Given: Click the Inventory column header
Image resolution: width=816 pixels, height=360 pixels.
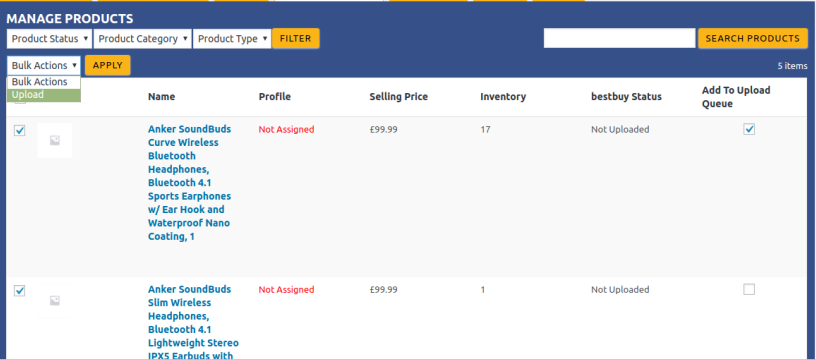Looking at the screenshot, I should 503,97.
